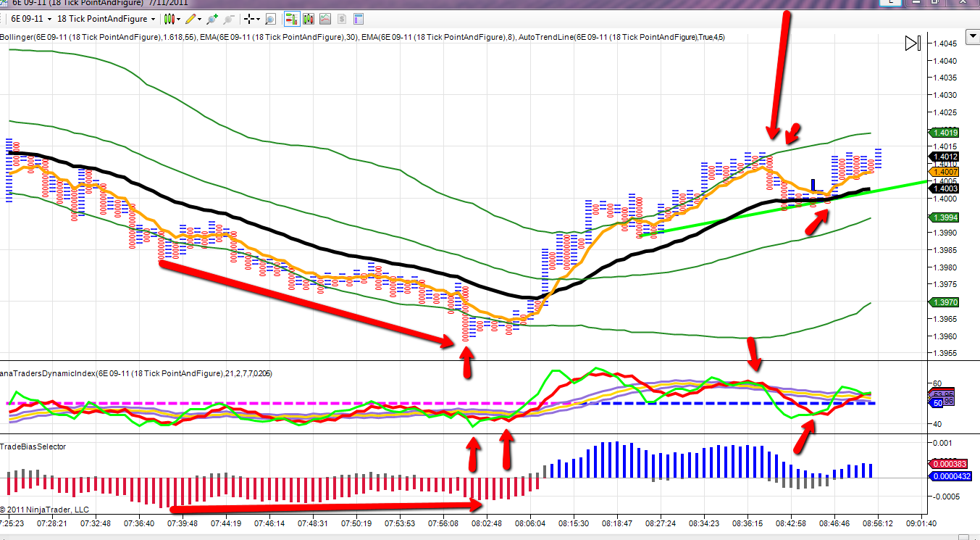Viewport: 980px width, 540px height.
Task: Click the 1.3980 price axis label
Action: click(x=945, y=267)
